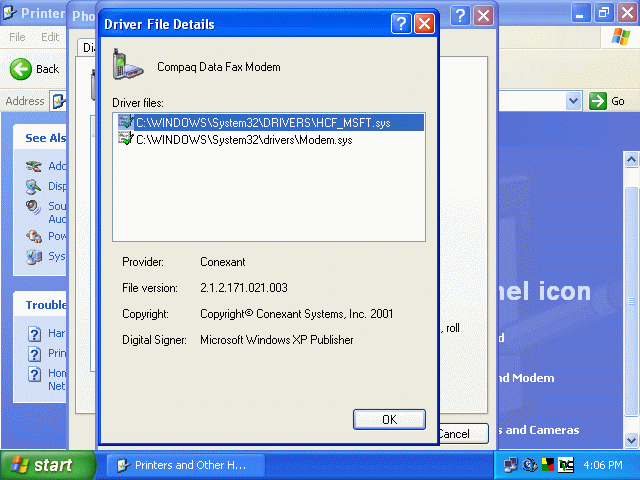Click the Help button of the Phone dialog behind

(x=460, y=16)
